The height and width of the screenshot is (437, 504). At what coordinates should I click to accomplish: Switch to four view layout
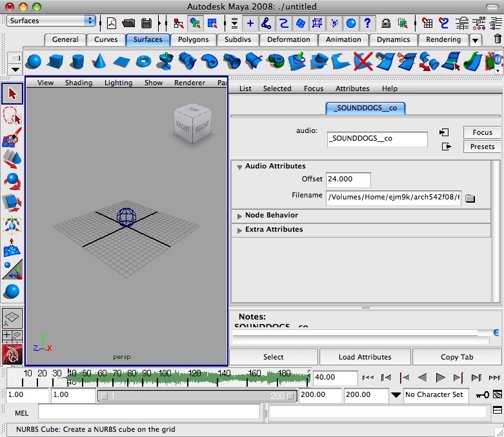click(12, 336)
